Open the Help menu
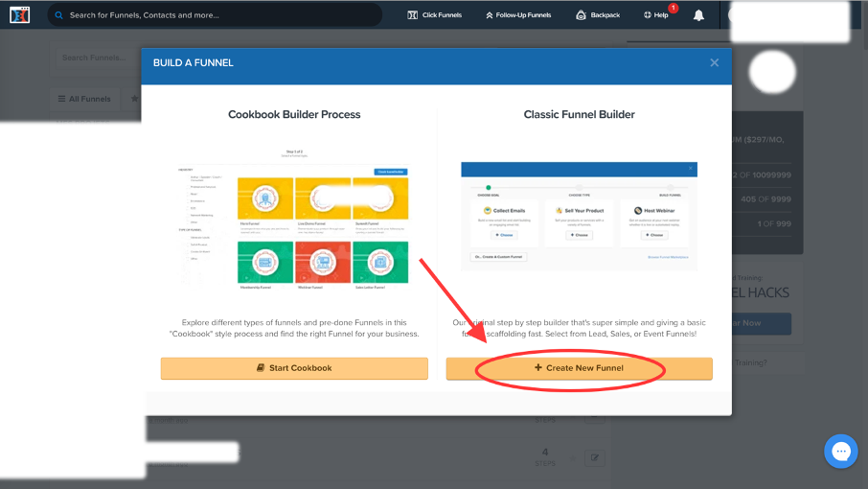 tap(656, 15)
